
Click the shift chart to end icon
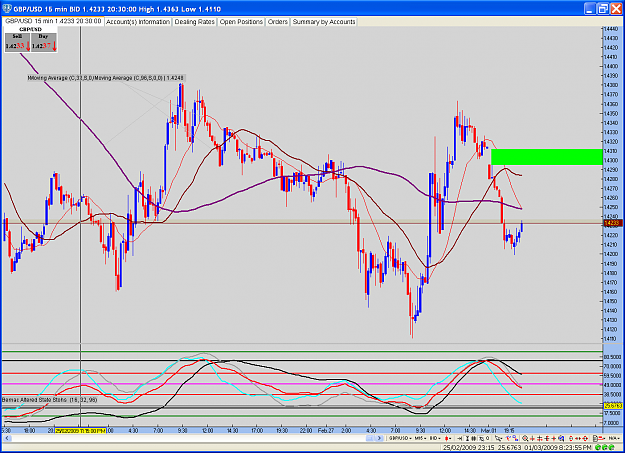point(459,438)
